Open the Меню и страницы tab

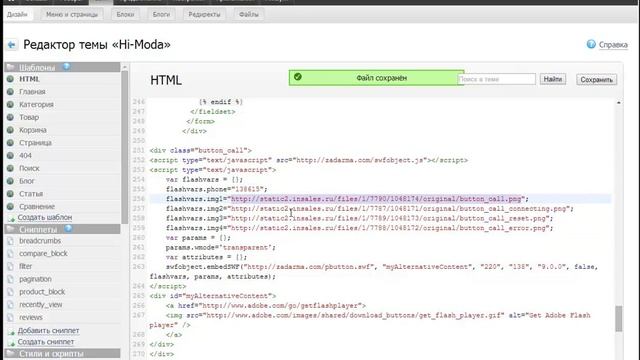(x=72, y=14)
